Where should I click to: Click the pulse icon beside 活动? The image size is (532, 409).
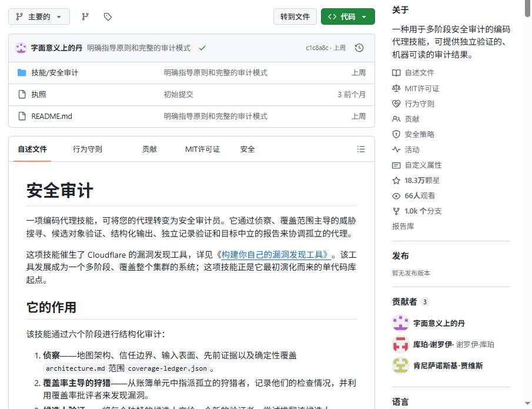396,149
